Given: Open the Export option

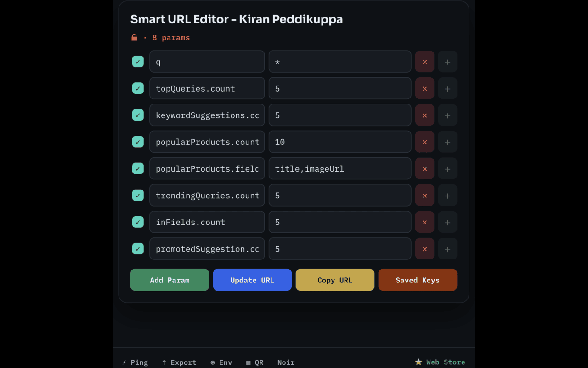Looking at the screenshot, I should pos(179,362).
